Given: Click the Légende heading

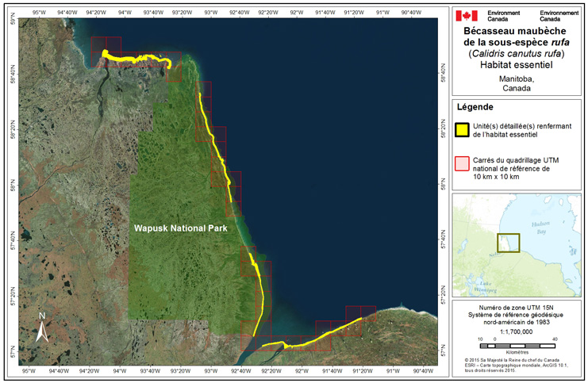Looking at the screenshot, I should 475,107.
